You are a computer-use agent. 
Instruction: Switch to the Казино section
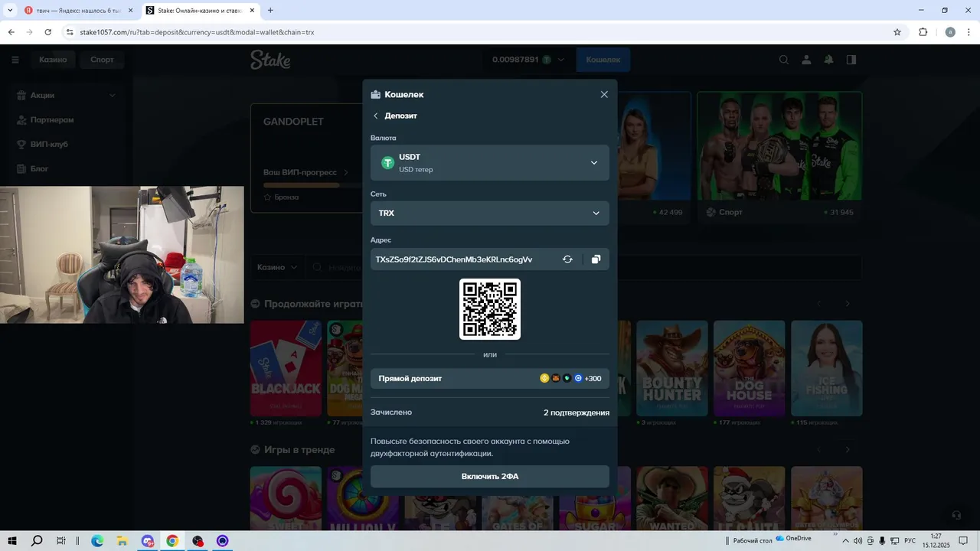tap(53, 60)
